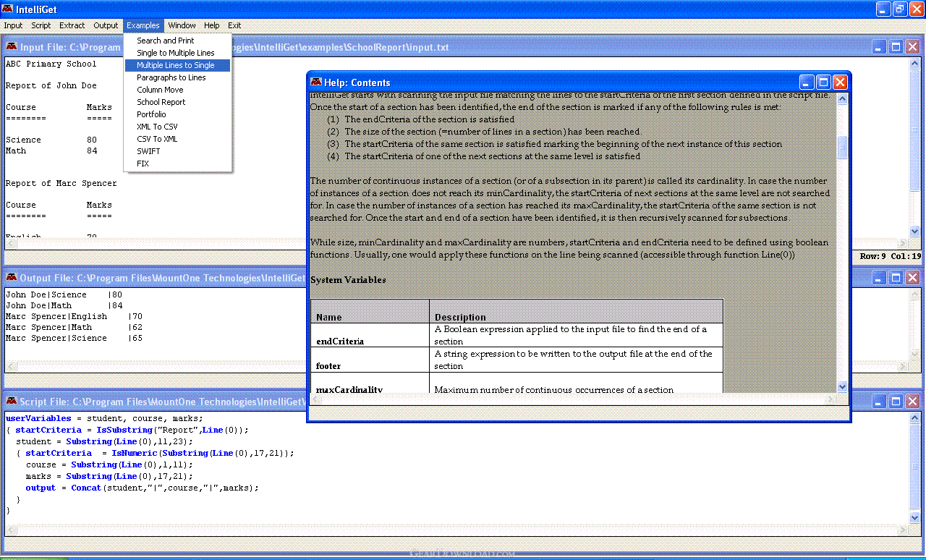Click Input File window's title icon

point(12,47)
